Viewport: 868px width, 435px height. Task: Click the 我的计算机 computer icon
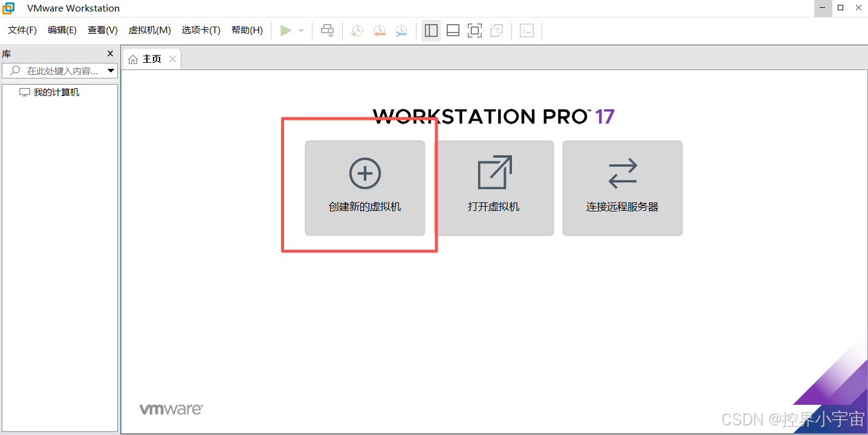25,92
